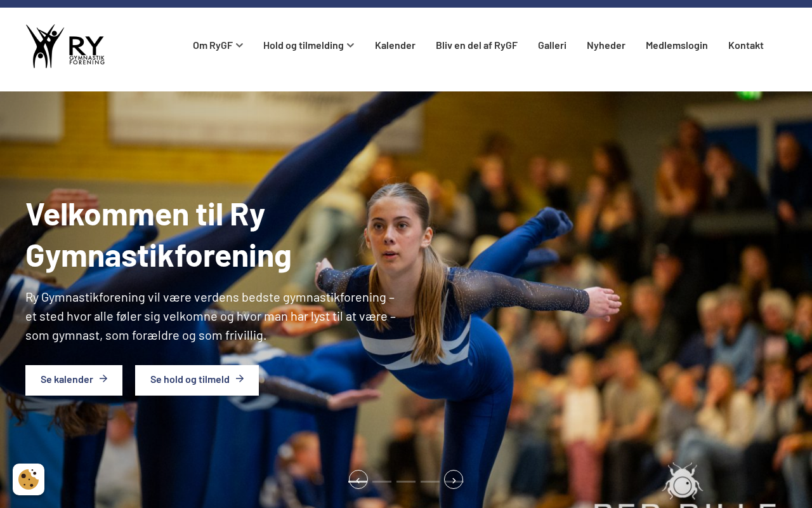812x508 pixels.
Task: Open Medlemslogin
Action: pos(677,45)
